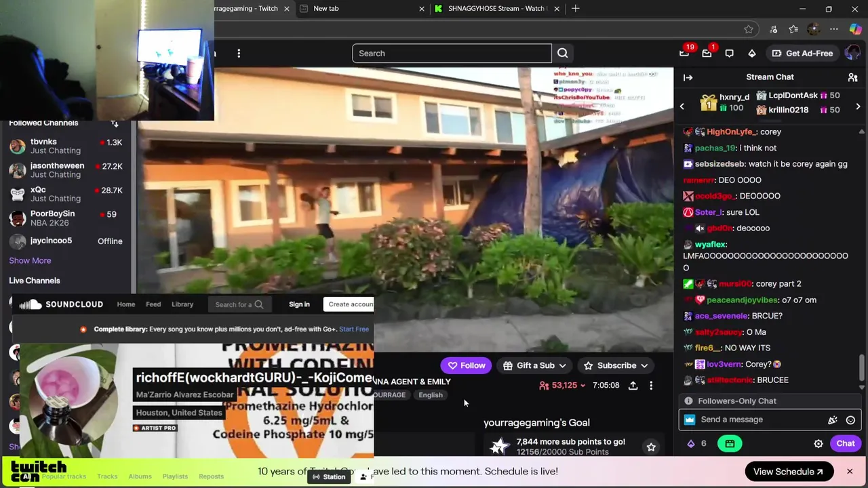This screenshot has height=488, width=868.
Task: Click the Start Free link
Action: 354,329
